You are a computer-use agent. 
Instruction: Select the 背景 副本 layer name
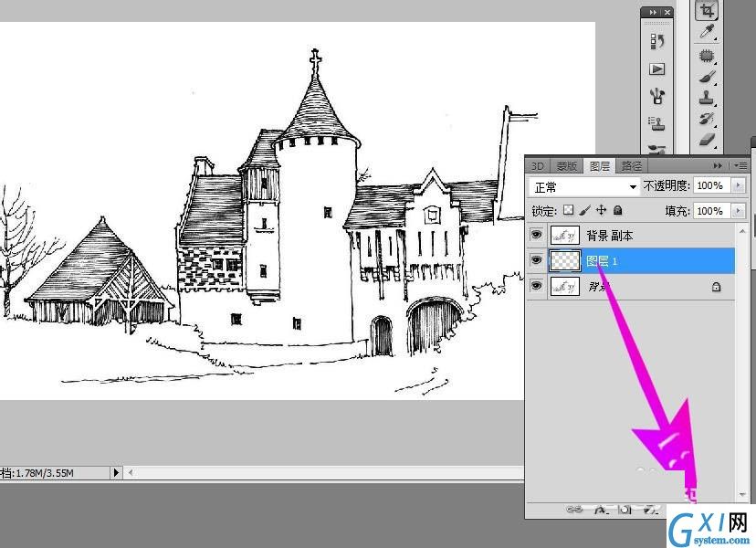coord(609,236)
